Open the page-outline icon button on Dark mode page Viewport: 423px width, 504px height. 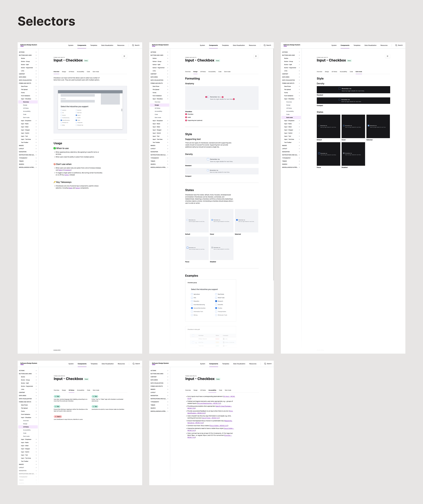click(x=388, y=56)
